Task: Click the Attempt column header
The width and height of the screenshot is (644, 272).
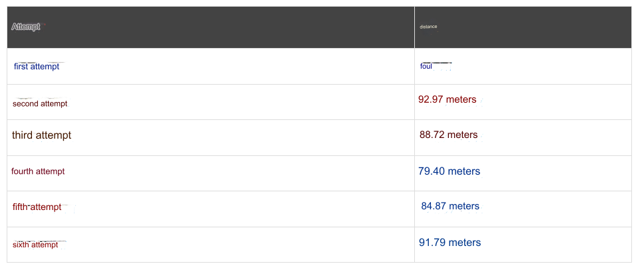Action: coord(26,27)
